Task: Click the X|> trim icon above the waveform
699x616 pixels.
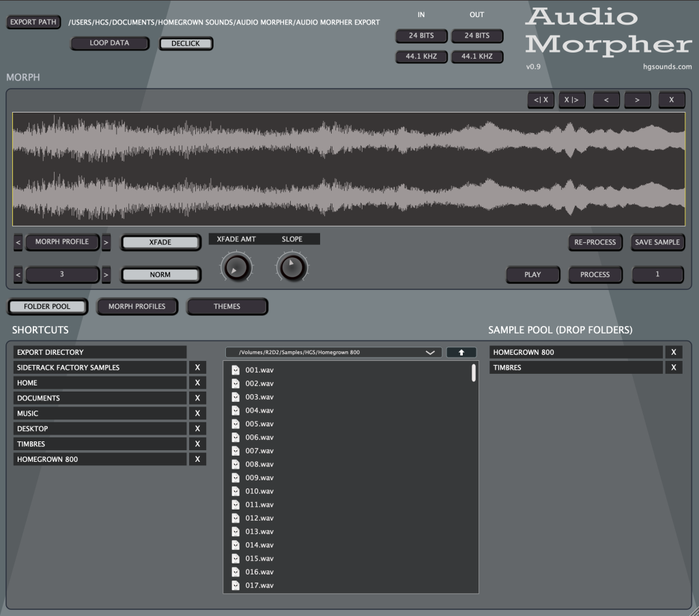Action: (x=572, y=100)
